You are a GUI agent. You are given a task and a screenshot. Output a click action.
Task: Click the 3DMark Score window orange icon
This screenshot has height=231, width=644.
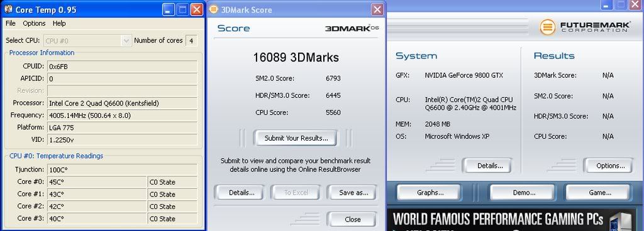tap(214, 9)
